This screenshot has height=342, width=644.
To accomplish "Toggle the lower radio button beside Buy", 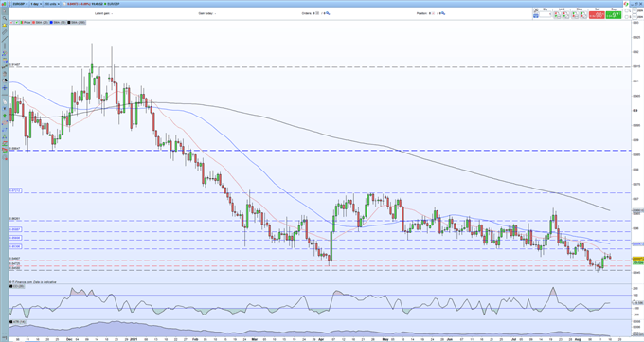I will coord(626,17).
